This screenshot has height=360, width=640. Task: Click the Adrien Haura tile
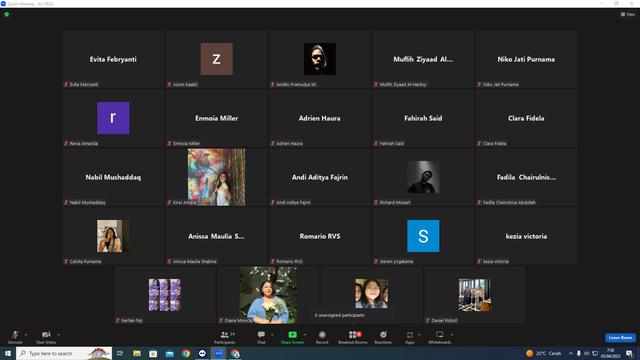[320, 118]
